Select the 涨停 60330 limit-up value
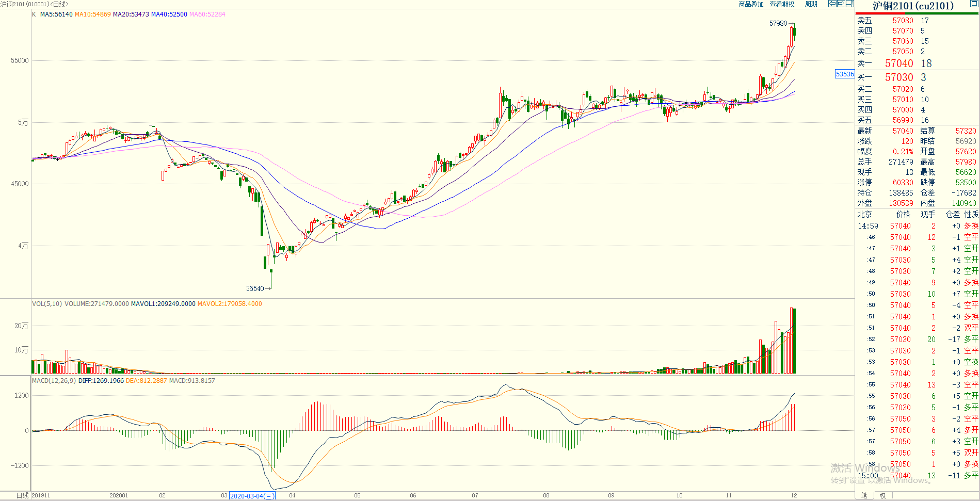 903,183
